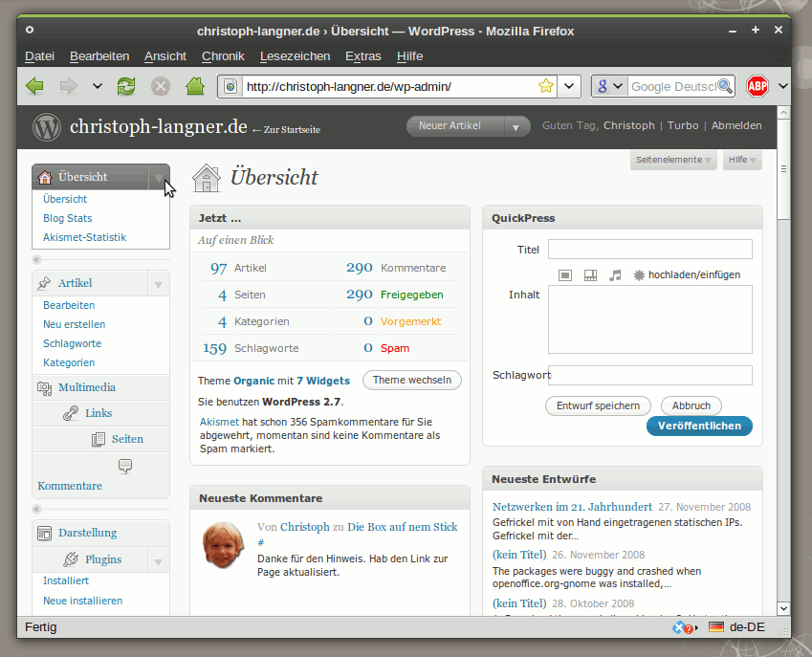
Task: Click the commenter avatar thumbnail
Action: (223, 545)
